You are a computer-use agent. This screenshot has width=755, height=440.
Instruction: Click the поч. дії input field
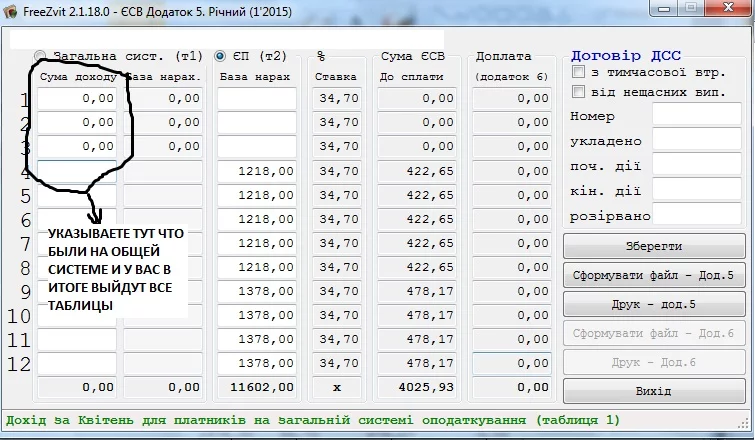[697, 165]
